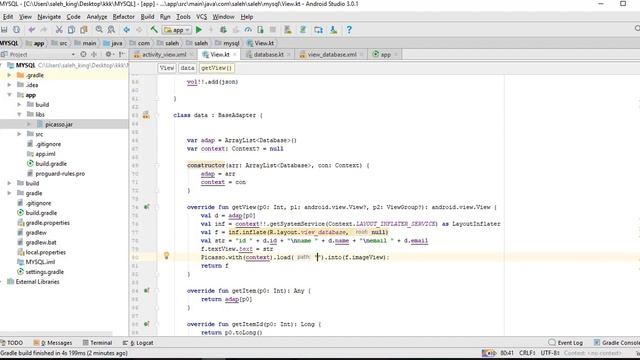Viewport: 640px width, 360px height.
Task: Expand the src folder
Action: [19, 134]
